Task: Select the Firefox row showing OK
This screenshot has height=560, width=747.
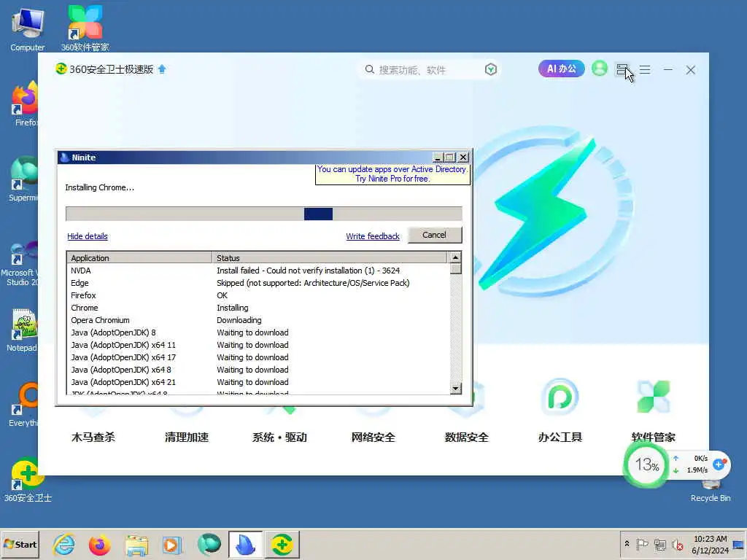Action: [259, 295]
